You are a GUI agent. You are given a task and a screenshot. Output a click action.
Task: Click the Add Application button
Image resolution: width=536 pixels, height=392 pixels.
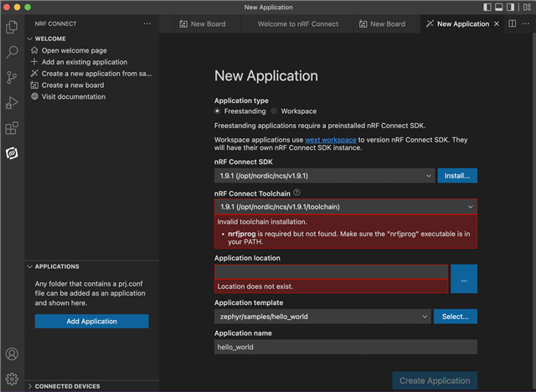click(91, 322)
